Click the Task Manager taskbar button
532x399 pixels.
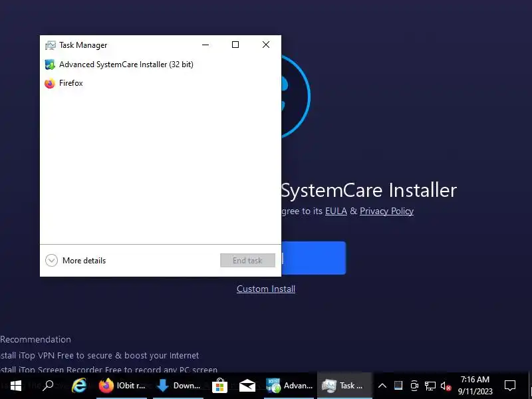coord(344,386)
